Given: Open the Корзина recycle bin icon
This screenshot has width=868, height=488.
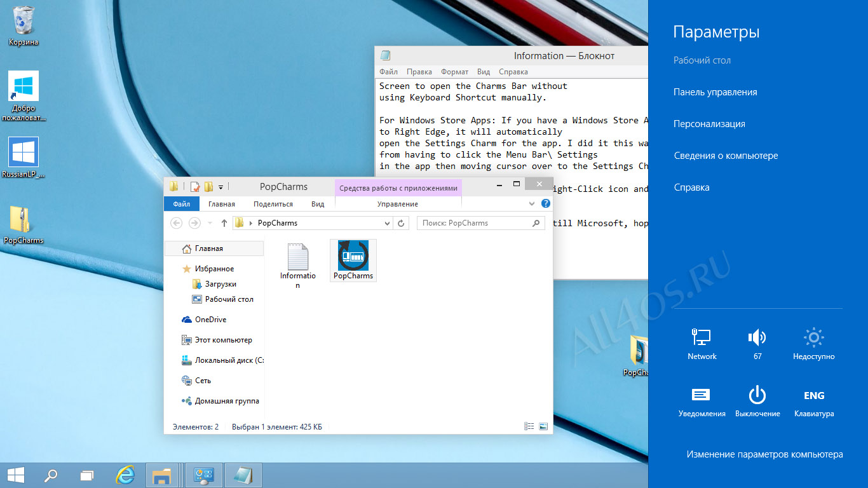Looking at the screenshot, I should [24, 26].
